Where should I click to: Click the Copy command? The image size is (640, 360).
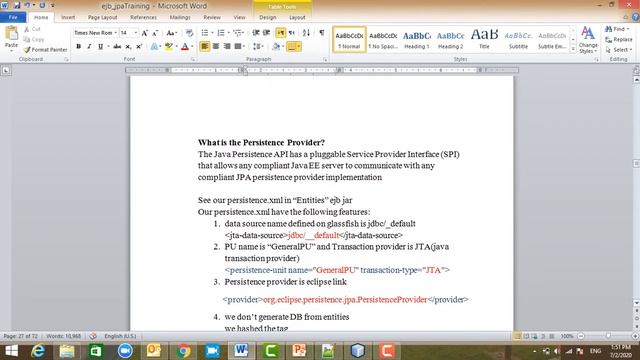tap(34, 40)
